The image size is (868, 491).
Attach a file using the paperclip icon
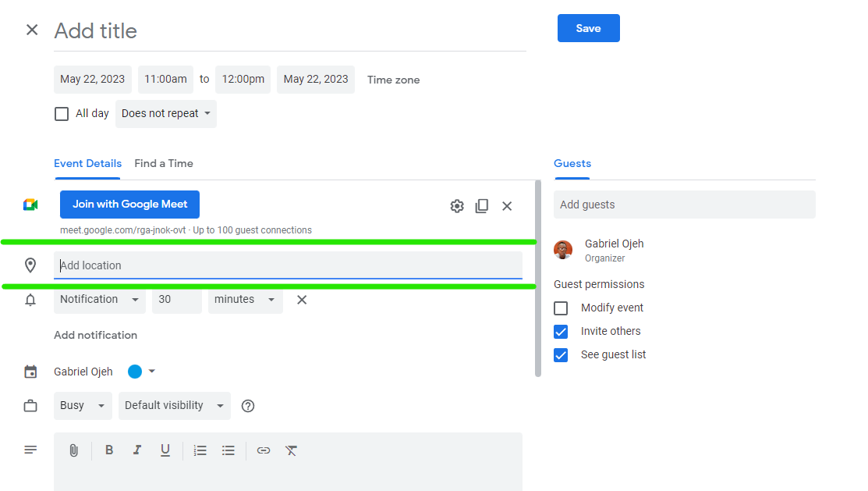[74, 450]
